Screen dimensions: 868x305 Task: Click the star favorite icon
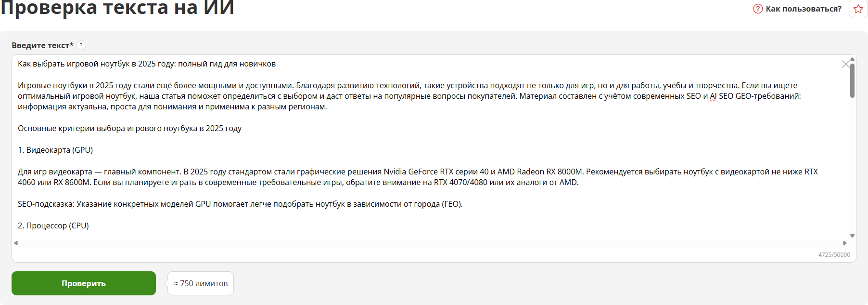coord(858,9)
